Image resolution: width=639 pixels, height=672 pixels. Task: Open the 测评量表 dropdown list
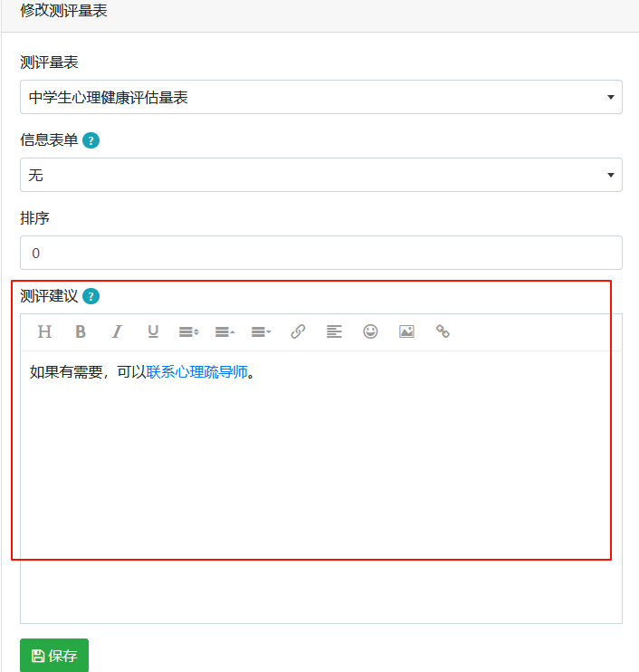pyautogui.click(x=321, y=97)
